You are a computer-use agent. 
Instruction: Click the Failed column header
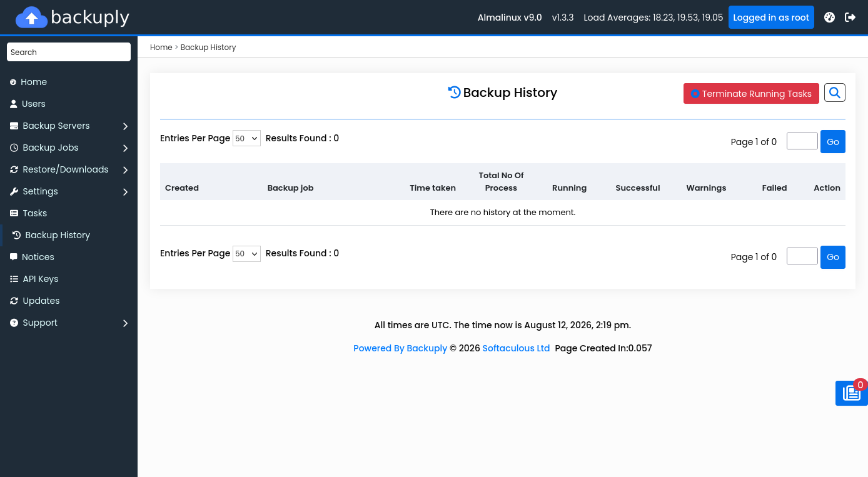point(774,188)
